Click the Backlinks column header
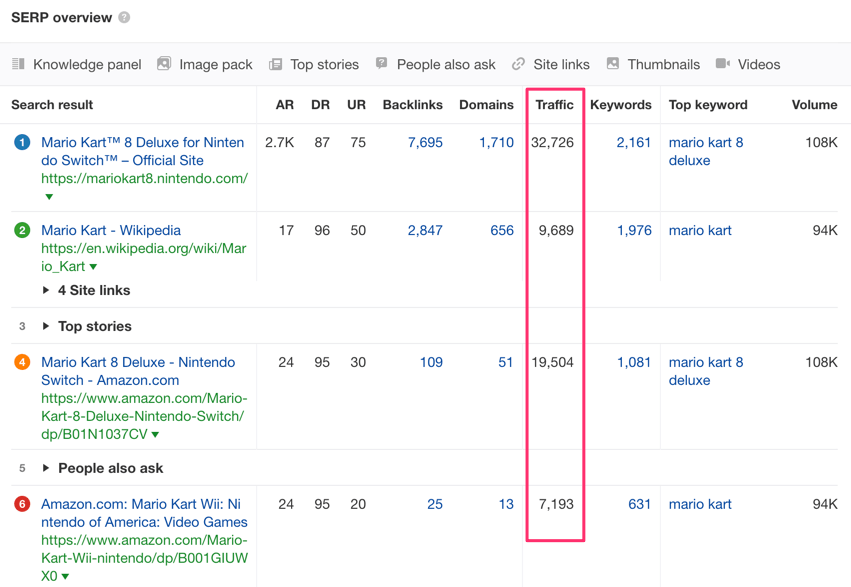 (x=412, y=105)
